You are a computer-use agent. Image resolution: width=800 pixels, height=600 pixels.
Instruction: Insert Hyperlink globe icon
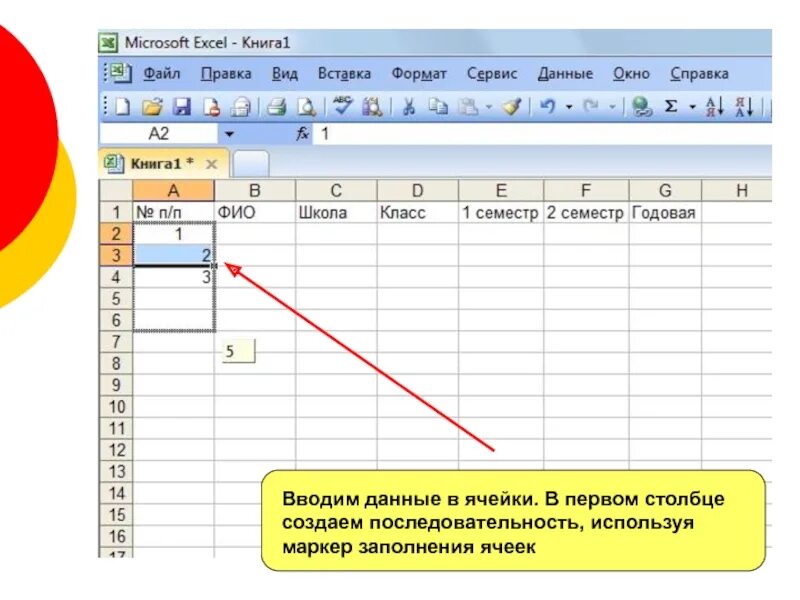click(x=641, y=107)
